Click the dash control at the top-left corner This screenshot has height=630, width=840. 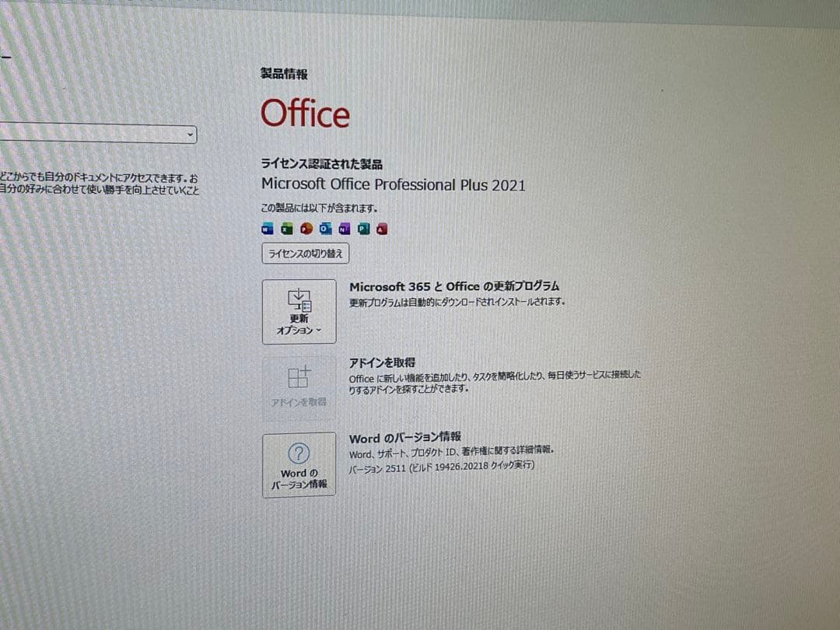[x=6, y=58]
